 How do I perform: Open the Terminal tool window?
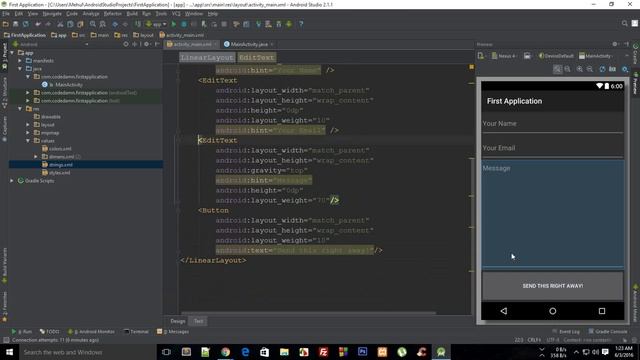tap(136, 331)
